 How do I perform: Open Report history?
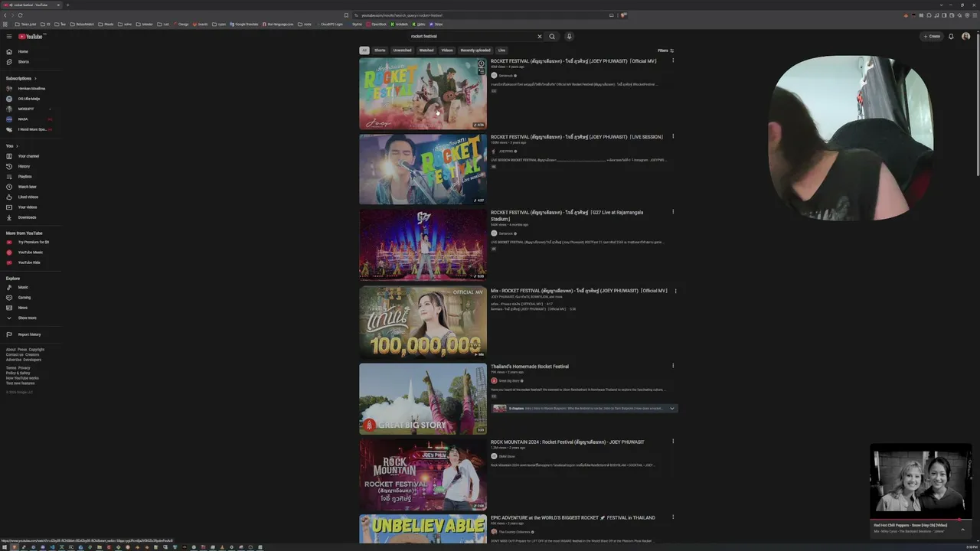(x=31, y=334)
